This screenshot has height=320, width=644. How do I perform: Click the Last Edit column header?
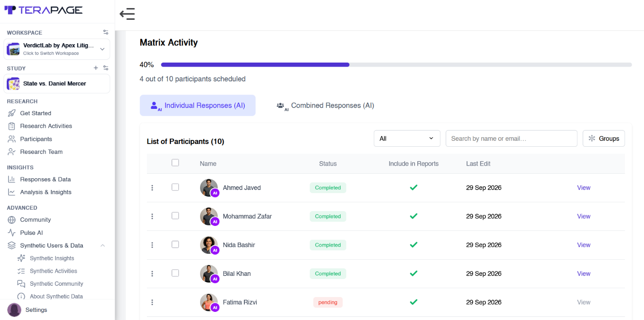478,163
